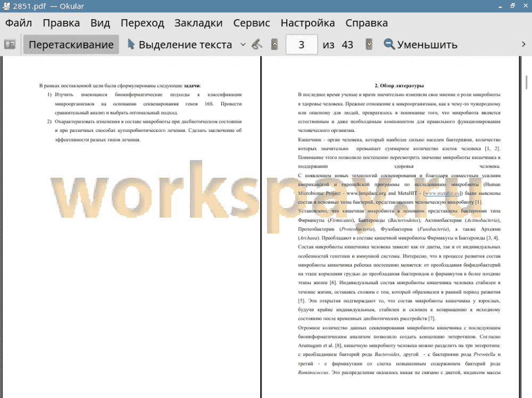Click the vertical scrollbar handle of the document
The height and width of the screenshot is (398, 532).
pyautogui.click(x=526, y=82)
